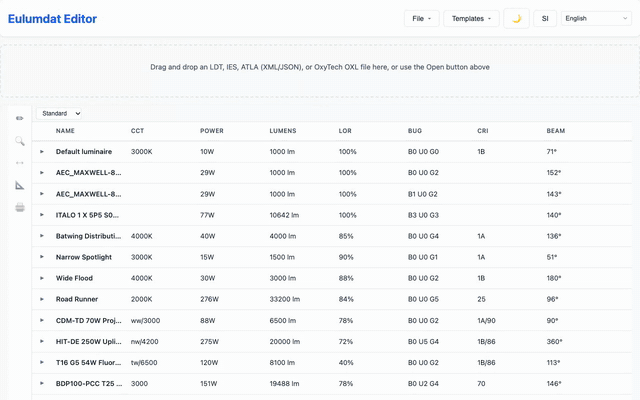Viewport: 640px width, 400px height.
Task: Click the B3 U0 G3 BUG rating
Action: (x=423, y=215)
